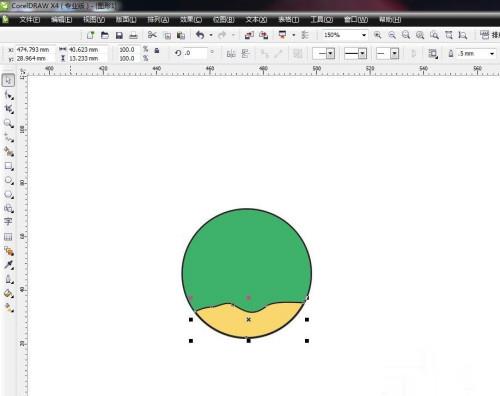Click the zoom-out magnifier icon
Screen dimensions: 500x396
click(392, 35)
